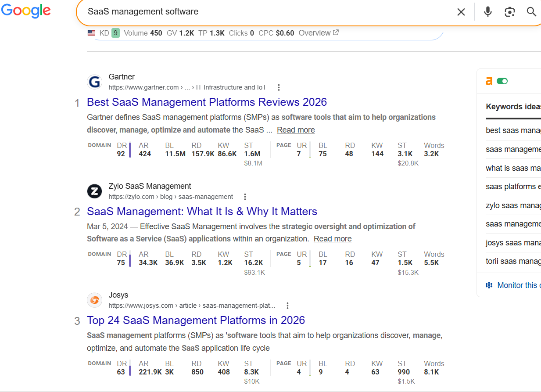Click Gartner URL breadcrumb text
The width and height of the screenshot is (541, 392).
click(x=187, y=87)
